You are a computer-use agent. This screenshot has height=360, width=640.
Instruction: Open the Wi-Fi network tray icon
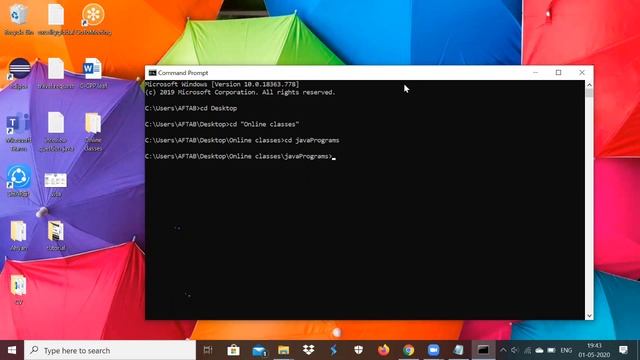[x=527, y=350]
